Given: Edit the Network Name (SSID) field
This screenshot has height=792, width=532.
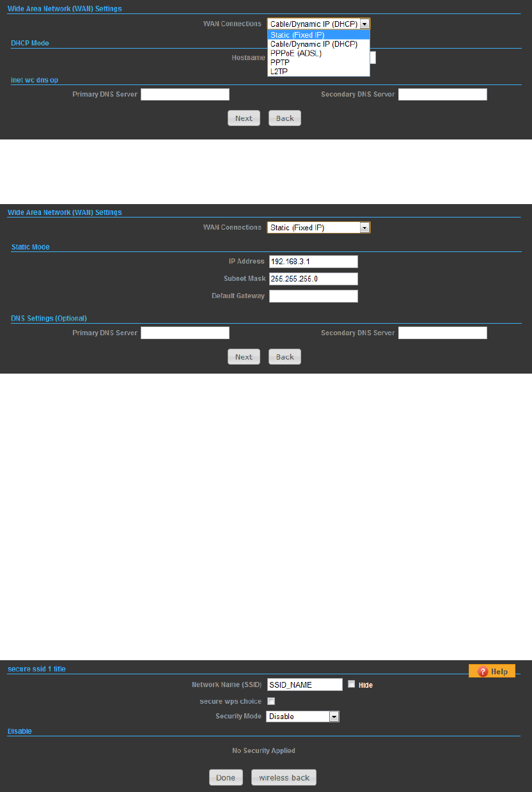Looking at the screenshot, I should [x=305, y=685].
